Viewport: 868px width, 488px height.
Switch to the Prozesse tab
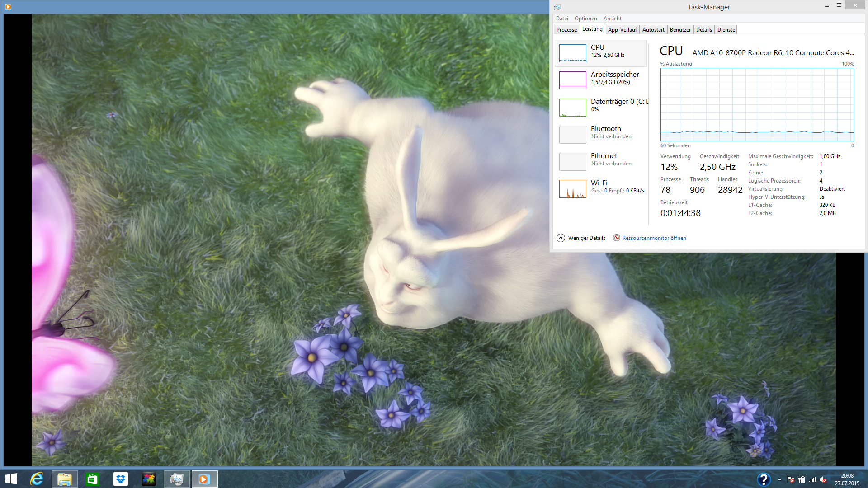click(566, 30)
